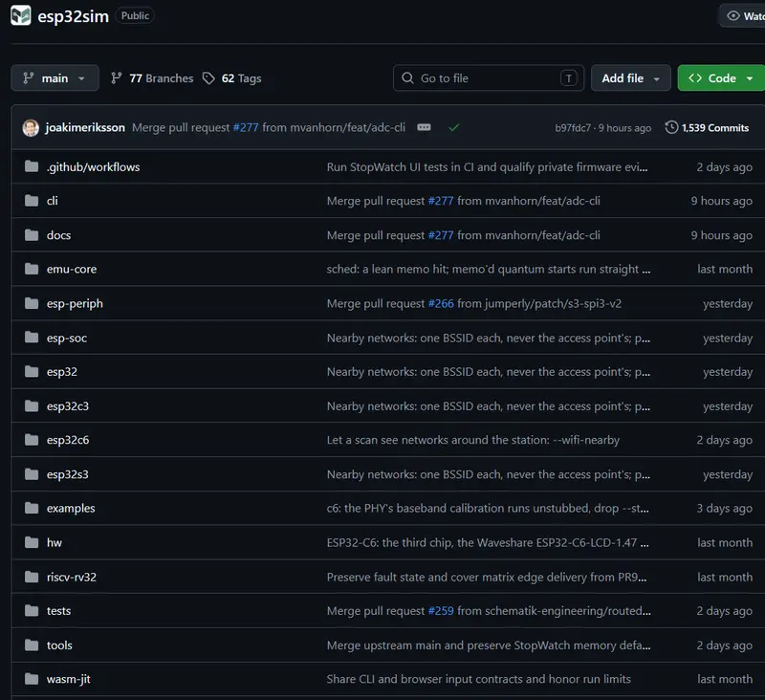Click the examples folder icon
The width and height of the screenshot is (765, 700).
32,509
